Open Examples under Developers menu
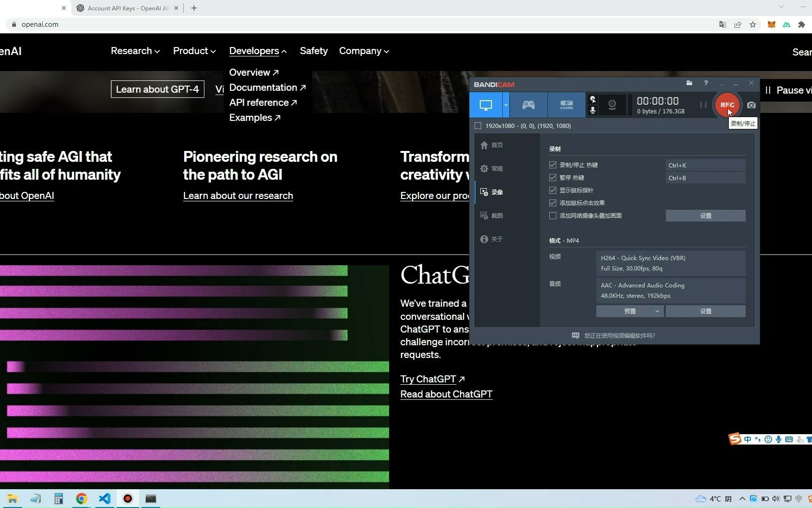 coord(255,118)
